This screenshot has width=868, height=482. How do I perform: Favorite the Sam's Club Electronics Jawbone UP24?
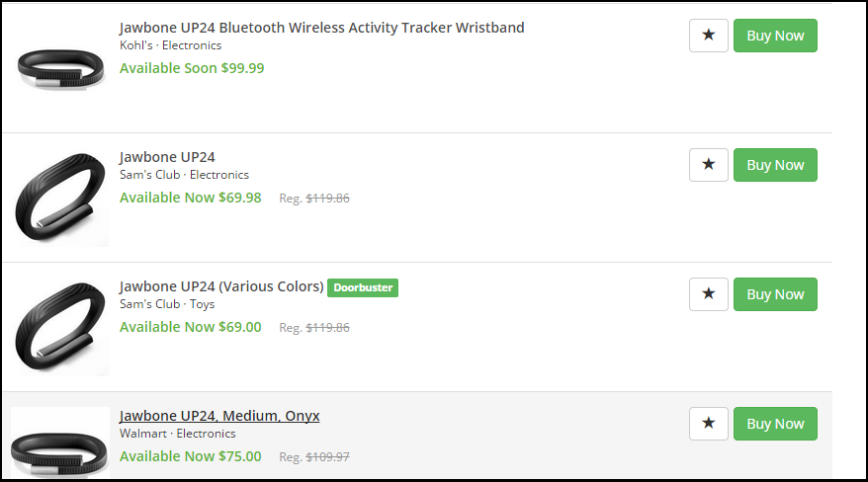pyautogui.click(x=708, y=165)
